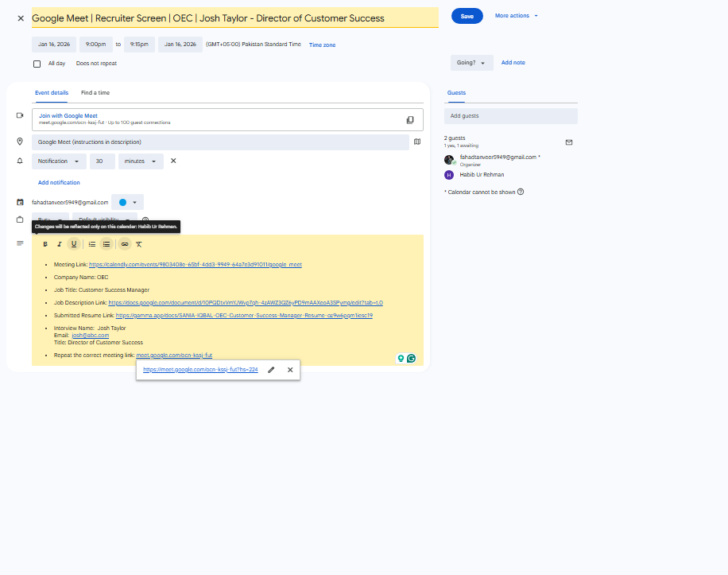This screenshot has height=575, width=728.
Task: Click the 'Company Name: OEC' line
Action: (x=81, y=278)
